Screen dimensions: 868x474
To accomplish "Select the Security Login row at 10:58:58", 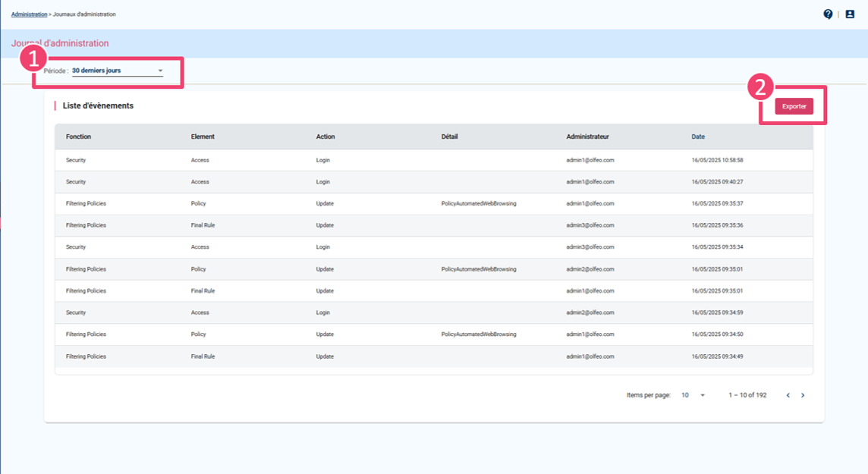I will 433,160.
